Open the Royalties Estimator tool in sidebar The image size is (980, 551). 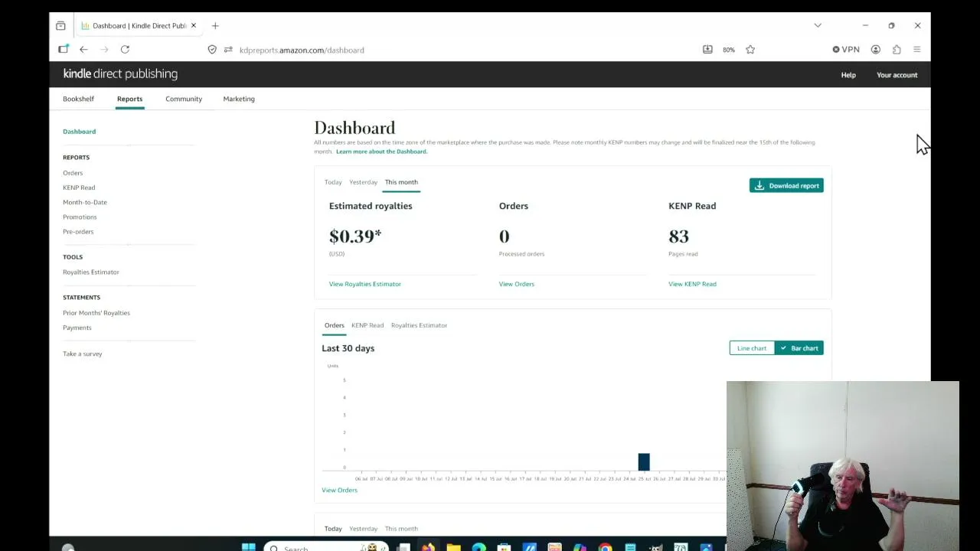coord(91,272)
